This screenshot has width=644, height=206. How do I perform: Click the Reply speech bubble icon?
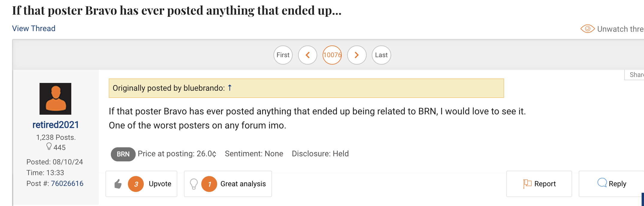pyautogui.click(x=602, y=183)
